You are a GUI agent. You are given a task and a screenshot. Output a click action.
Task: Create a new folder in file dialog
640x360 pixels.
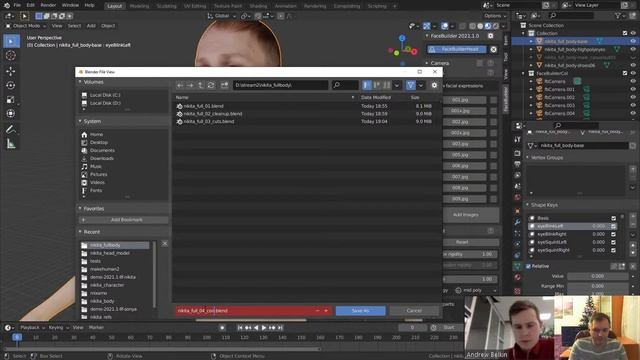tap(224, 85)
